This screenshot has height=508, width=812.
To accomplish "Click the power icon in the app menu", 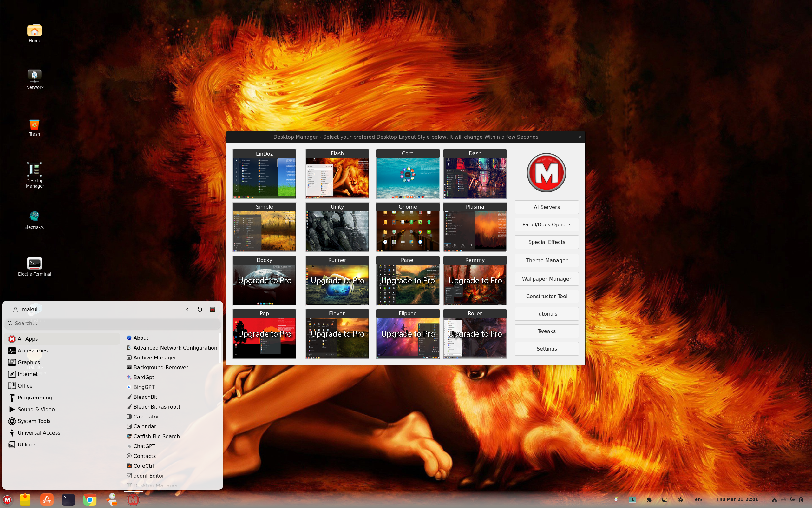I will 200,310.
